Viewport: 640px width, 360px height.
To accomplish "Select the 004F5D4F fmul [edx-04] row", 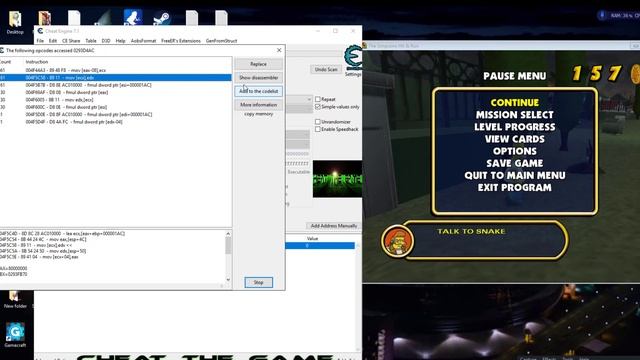I will (x=116, y=122).
